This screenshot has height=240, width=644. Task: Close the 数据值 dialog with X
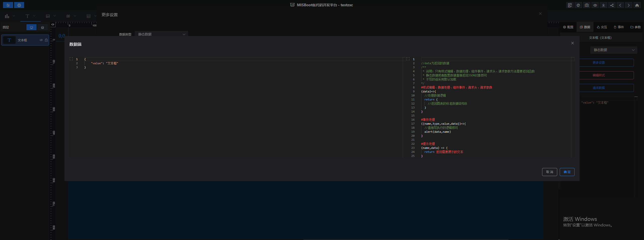573,43
